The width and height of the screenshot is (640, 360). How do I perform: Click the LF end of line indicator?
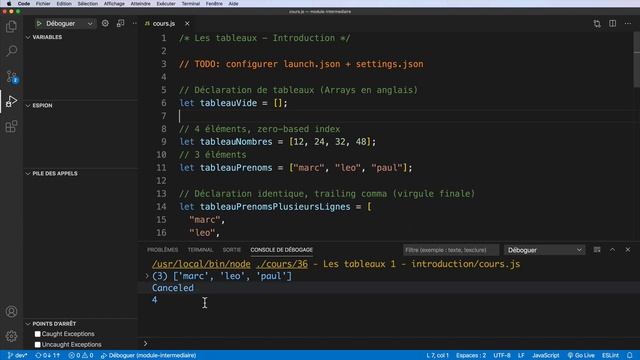coord(521,356)
